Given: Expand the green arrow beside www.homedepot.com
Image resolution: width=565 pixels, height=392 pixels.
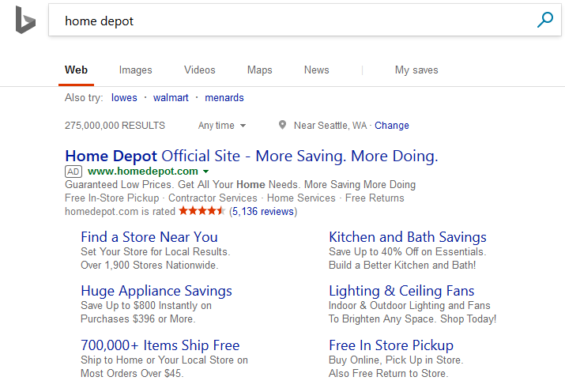Looking at the screenshot, I should [205, 171].
